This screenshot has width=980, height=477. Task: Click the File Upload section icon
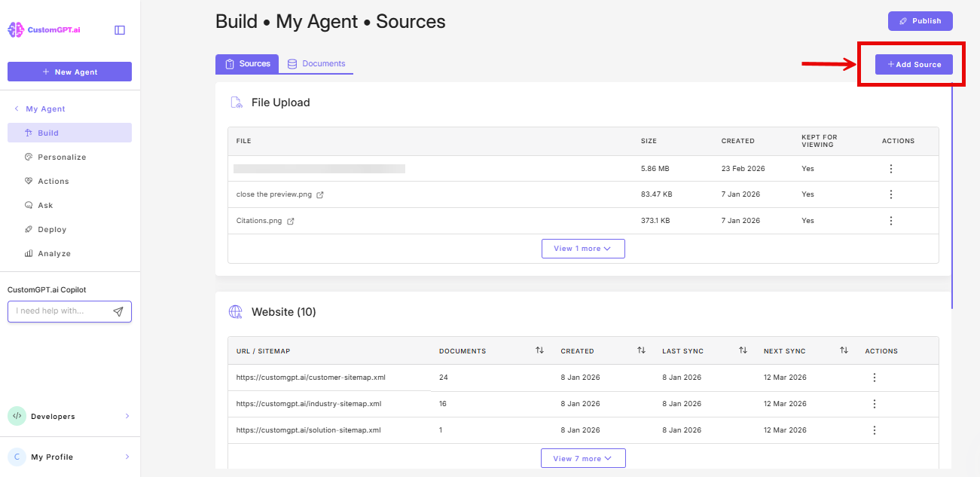point(236,102)
